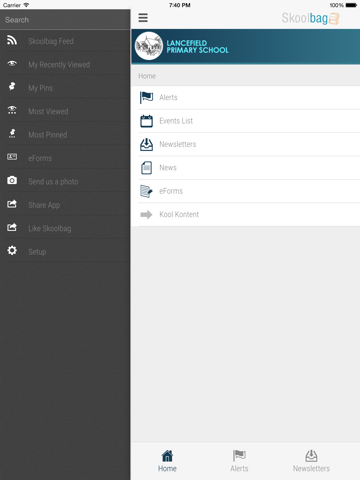
Task: Click the My Pins pushpin icon
Action: 12,86
